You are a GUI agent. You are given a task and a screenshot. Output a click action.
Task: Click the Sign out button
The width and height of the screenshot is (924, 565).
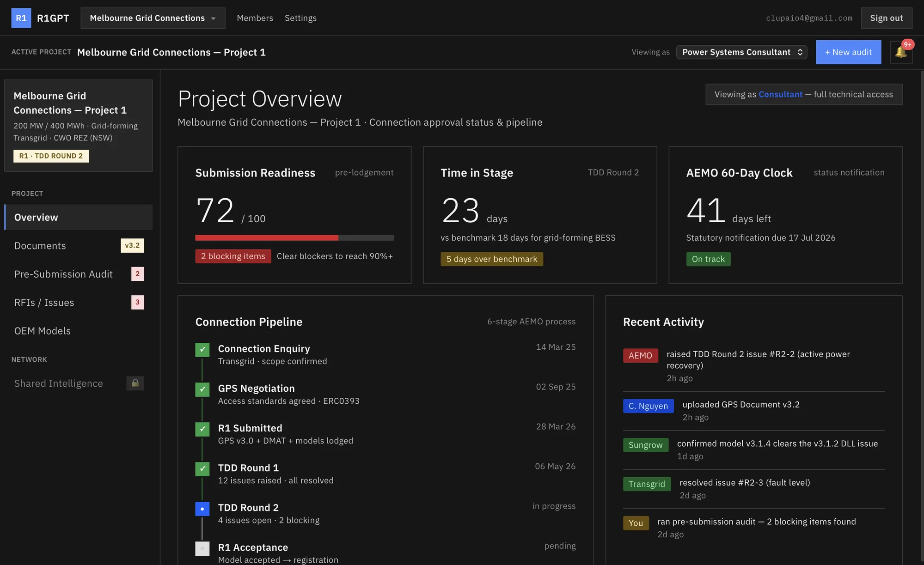pos(887,18)
